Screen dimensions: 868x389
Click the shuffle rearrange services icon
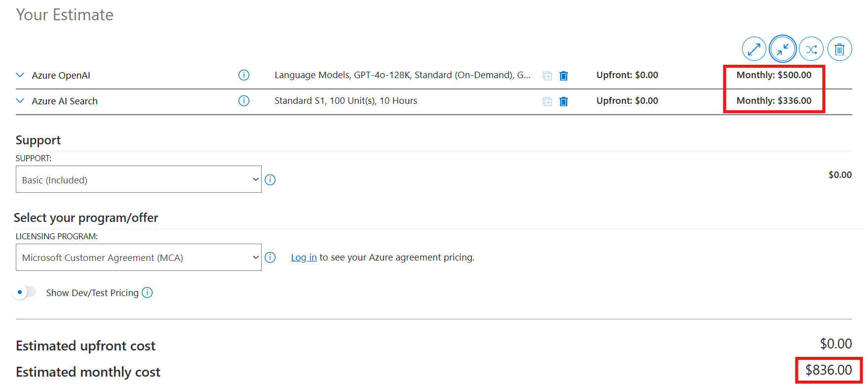[811, 49]
